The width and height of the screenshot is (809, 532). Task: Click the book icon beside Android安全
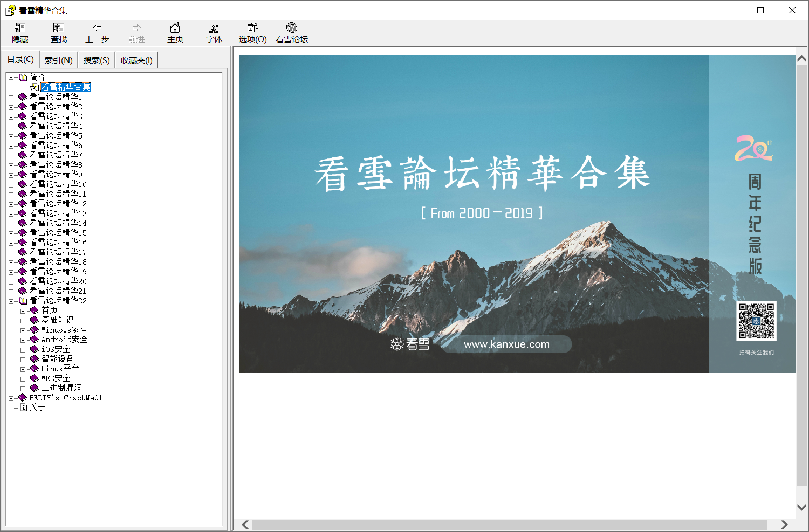pos(35,340)
